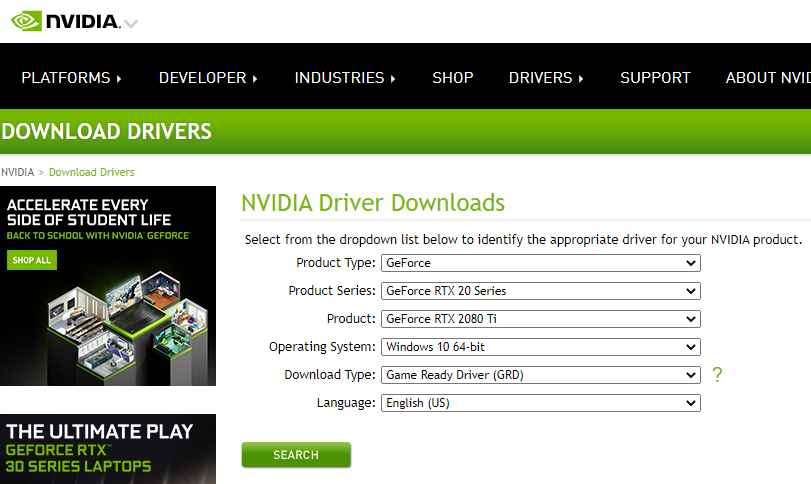Open the INDUSTRIES menu
811x484 pixels.
point(345,78)
